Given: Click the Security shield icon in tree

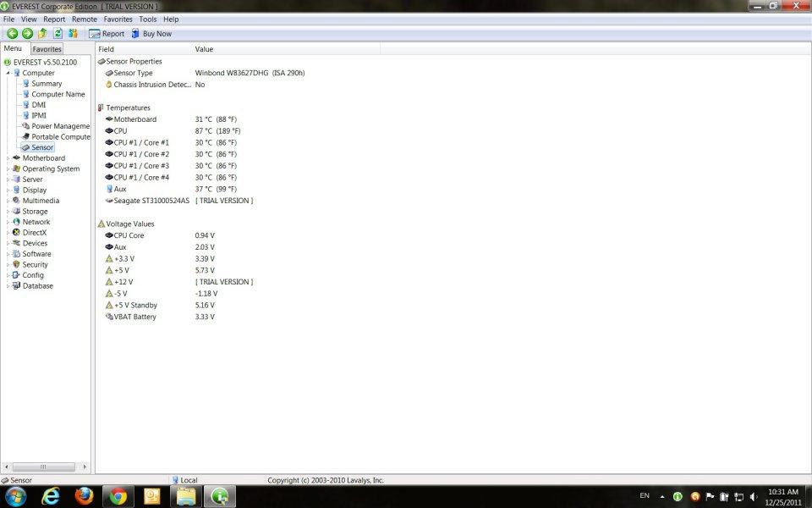Looking at the screenshot, I should [16, 264].
